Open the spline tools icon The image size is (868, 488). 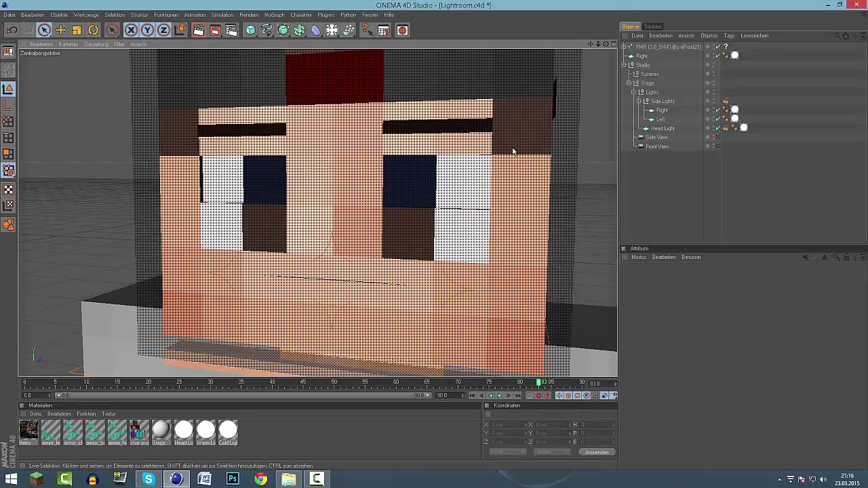point(267,30)
